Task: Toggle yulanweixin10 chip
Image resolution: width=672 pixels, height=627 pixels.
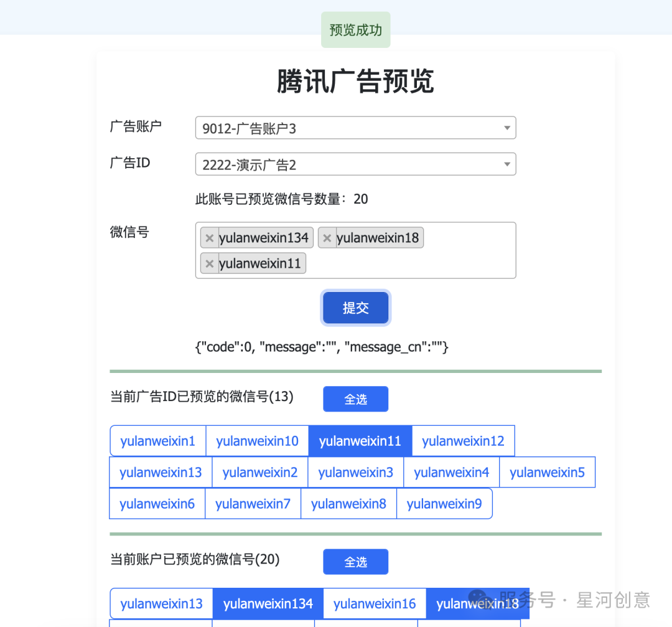Action: pyautogui.click(x=257, y=441)
